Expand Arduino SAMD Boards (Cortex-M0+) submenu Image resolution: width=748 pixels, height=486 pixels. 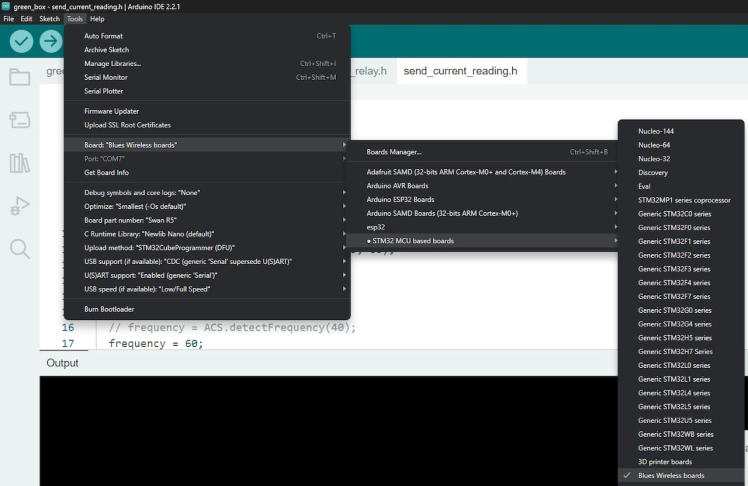tap(482, 213)
